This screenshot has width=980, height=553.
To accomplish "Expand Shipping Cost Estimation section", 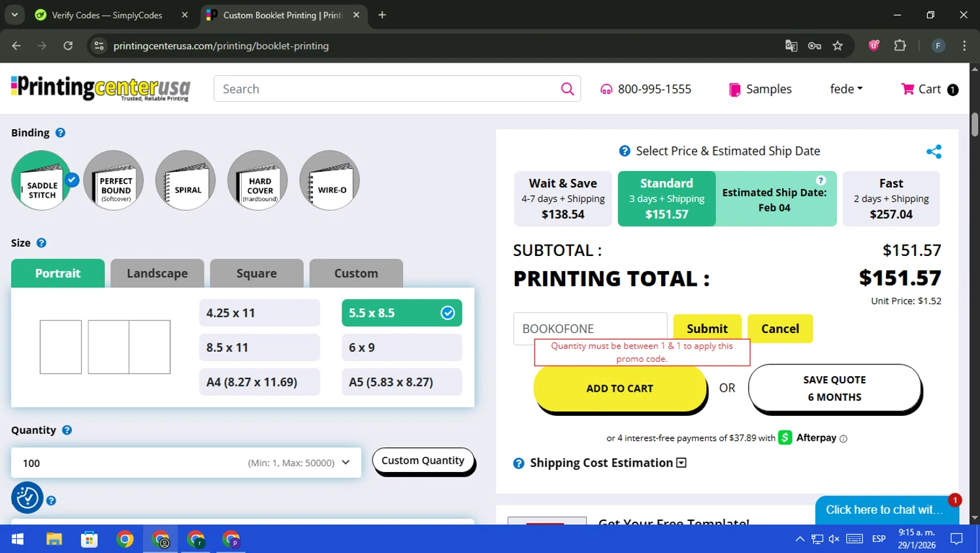I will coord(681,463).
